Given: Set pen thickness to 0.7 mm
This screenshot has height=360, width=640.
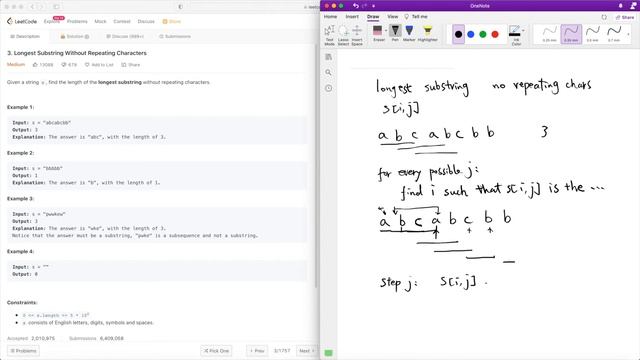Looking at the screenshot, I should click(614, 34).
